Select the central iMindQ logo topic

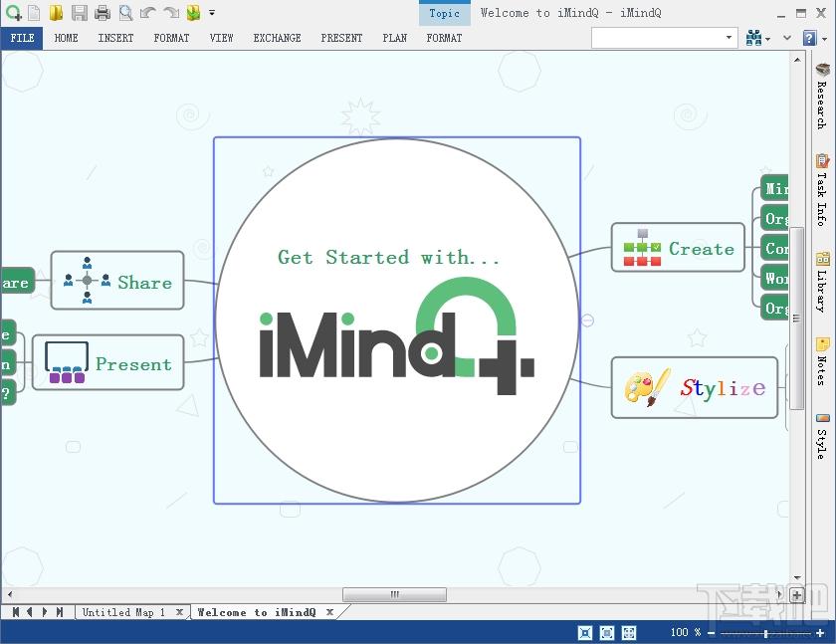tap(397, 321)
